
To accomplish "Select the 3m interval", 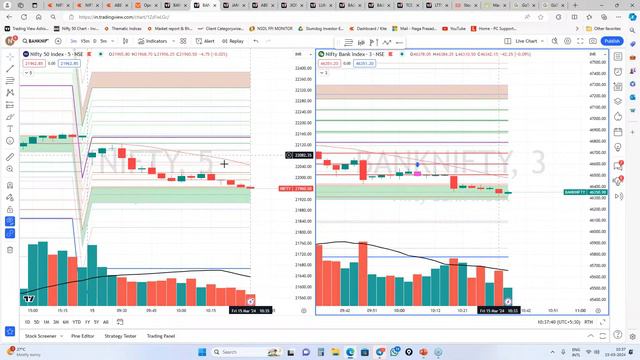I will click(x=73, y=41).
